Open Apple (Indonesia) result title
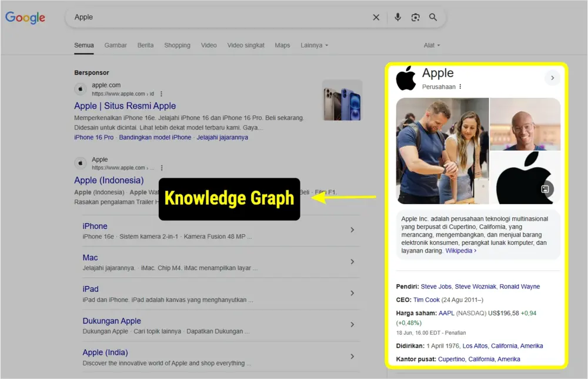 pos(109,180)
